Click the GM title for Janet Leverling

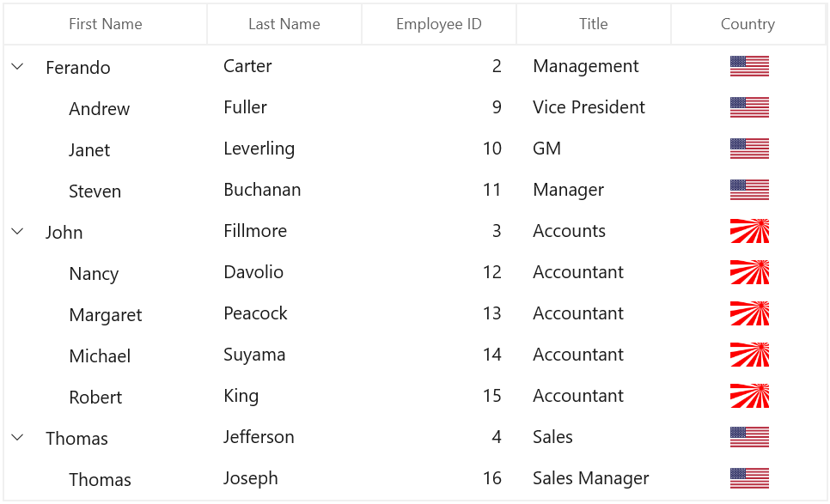pyautogui.click(x=546, y=149)
